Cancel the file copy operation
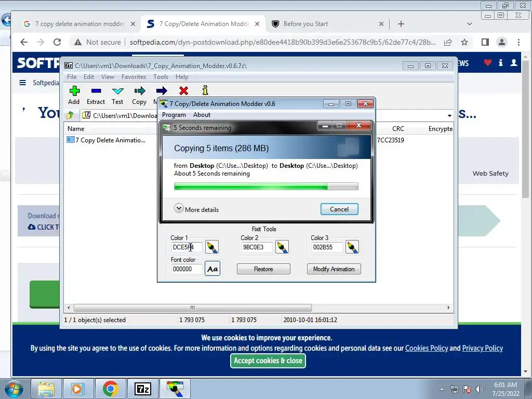Screen dimensions: 532x399 point(339,209)
